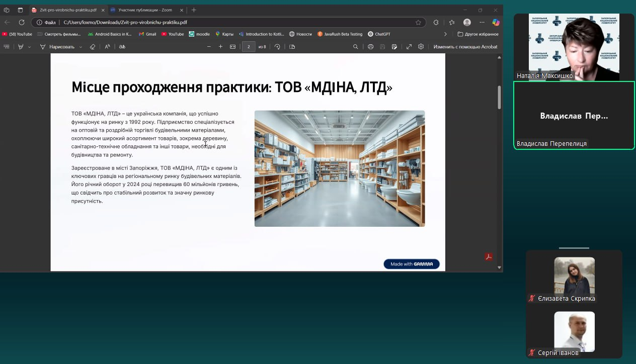
Task: Click the save PDF icon
Action: 382,47
